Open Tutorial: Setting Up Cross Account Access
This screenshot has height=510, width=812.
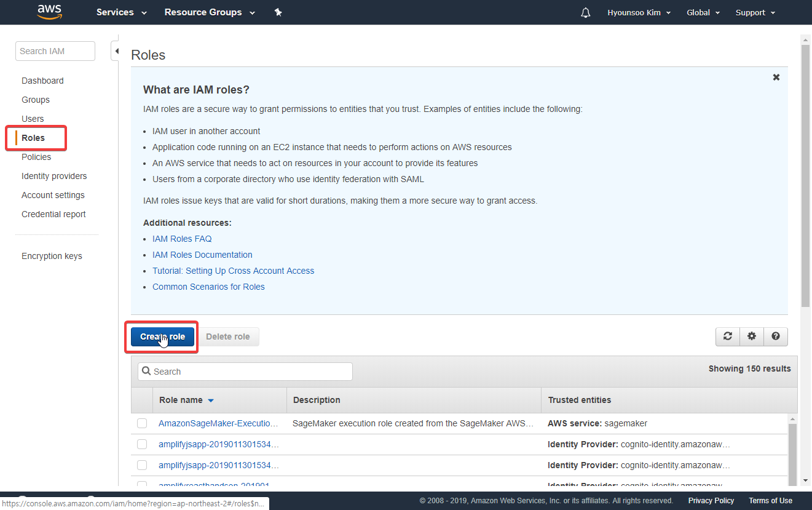point(233,271)
